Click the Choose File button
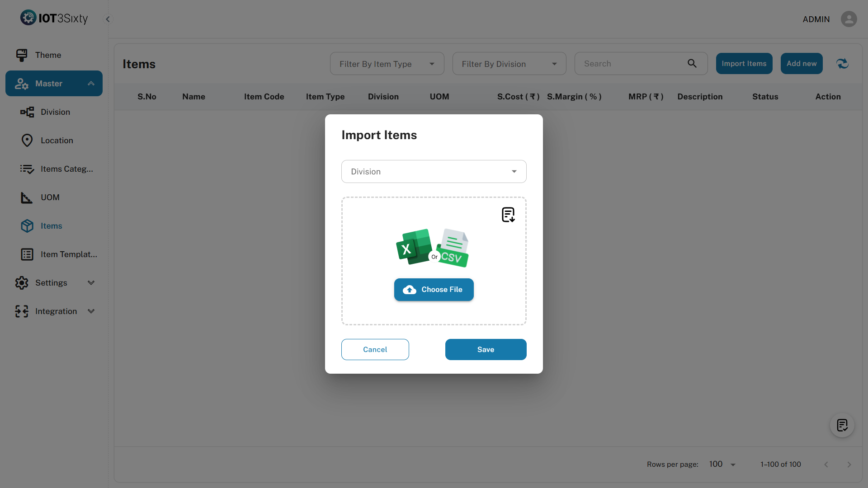 pyautogui.click(x=434, y=290)
